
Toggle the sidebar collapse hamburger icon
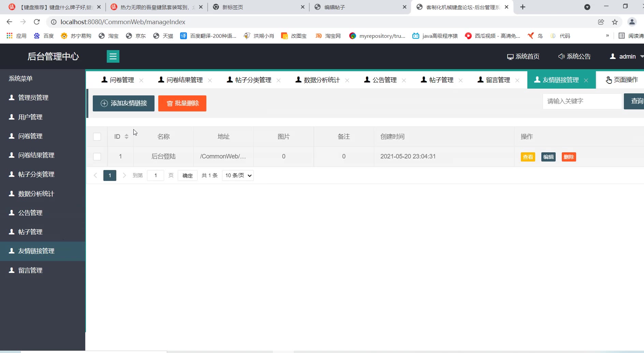pyautogui.click(x=113, y=57)
